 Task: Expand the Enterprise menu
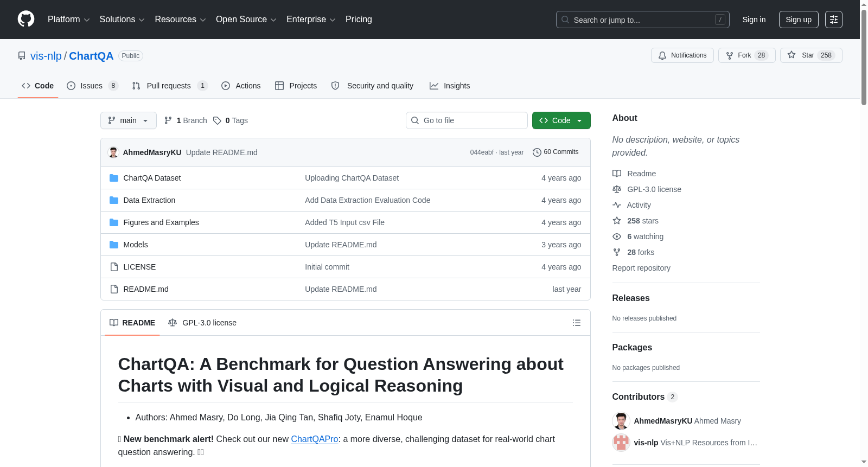pos(311,20)
